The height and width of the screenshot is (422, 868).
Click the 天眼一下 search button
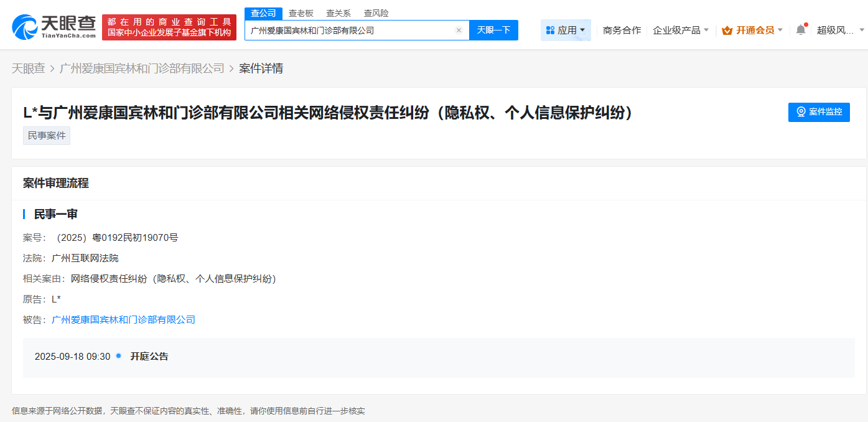tap(493, 30)
